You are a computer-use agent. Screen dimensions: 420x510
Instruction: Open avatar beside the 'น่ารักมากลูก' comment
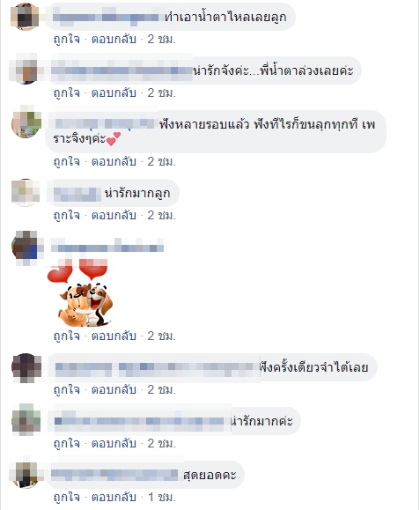click(26, 193)
